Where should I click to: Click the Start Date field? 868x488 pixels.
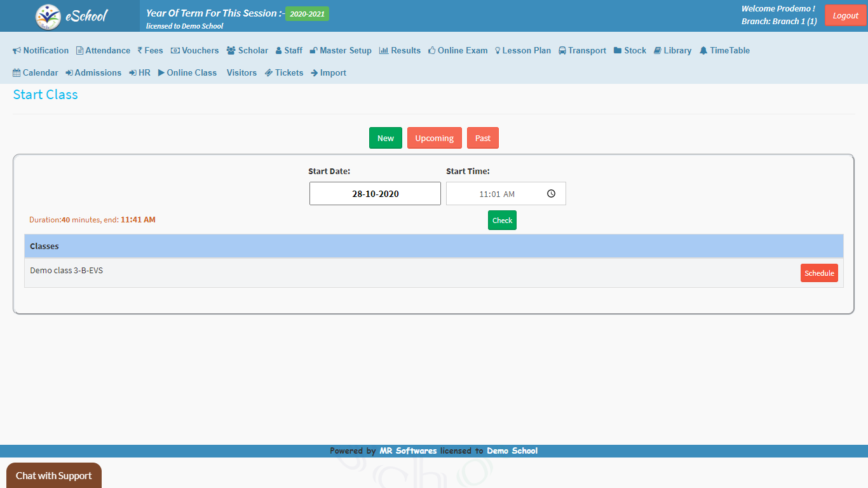[x=375, y=194]
